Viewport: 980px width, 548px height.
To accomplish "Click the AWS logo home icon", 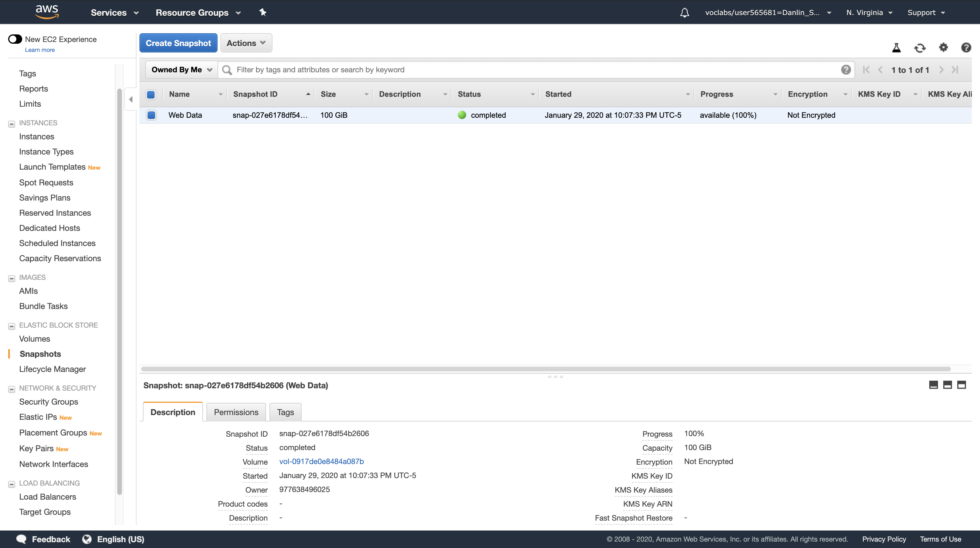I will click(x=47, y=12).
